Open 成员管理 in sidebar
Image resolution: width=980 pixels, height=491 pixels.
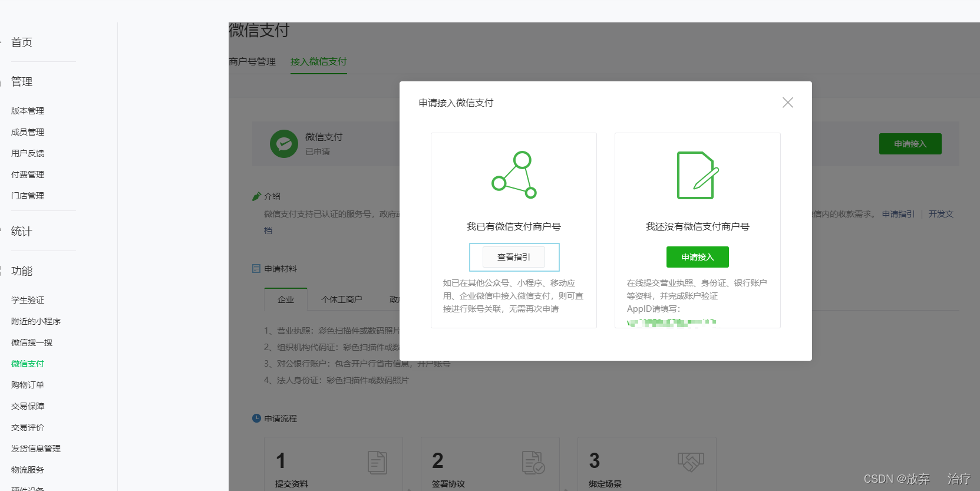pyautogui.click(x=28, y=132)
